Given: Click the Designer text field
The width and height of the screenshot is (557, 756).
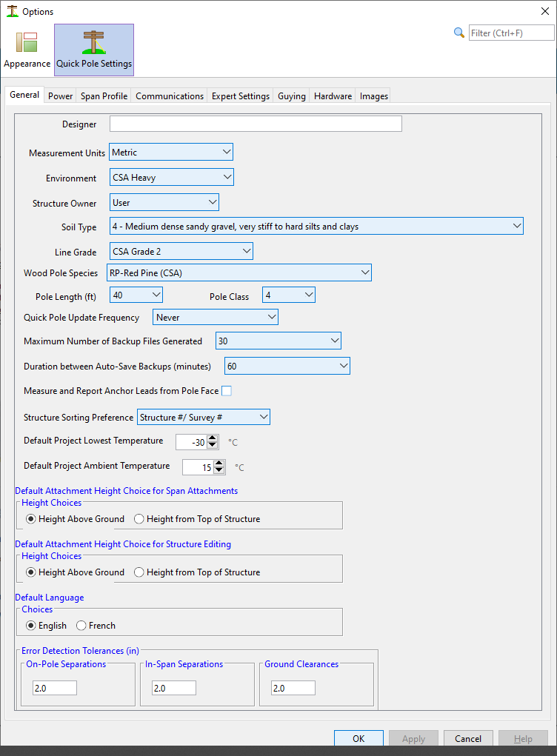Looking at the screenshot, I should point(256,124).
